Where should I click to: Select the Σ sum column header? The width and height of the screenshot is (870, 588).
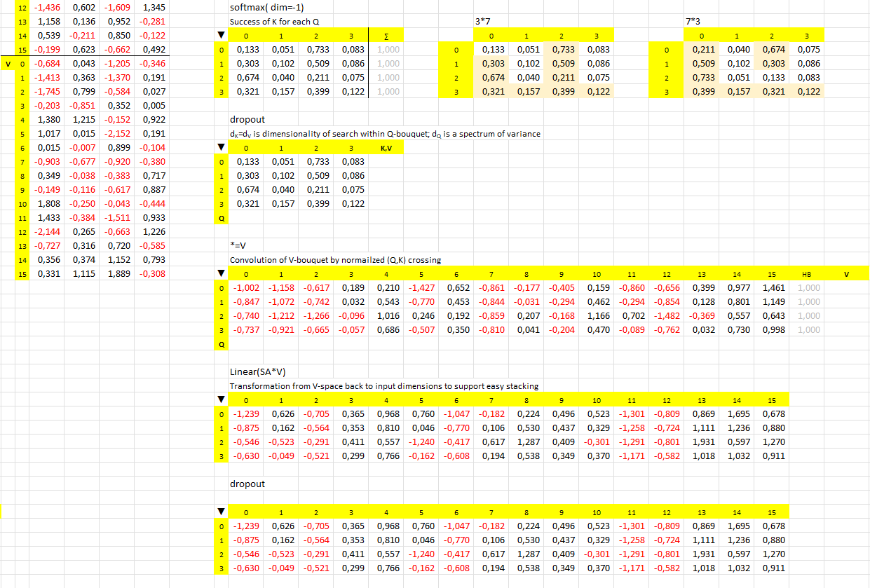(386, 36)
